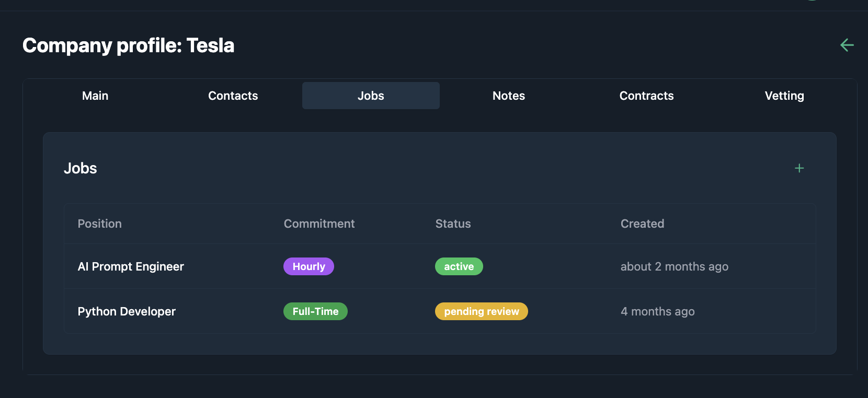Select the Jobs tab

coord(371,96)
